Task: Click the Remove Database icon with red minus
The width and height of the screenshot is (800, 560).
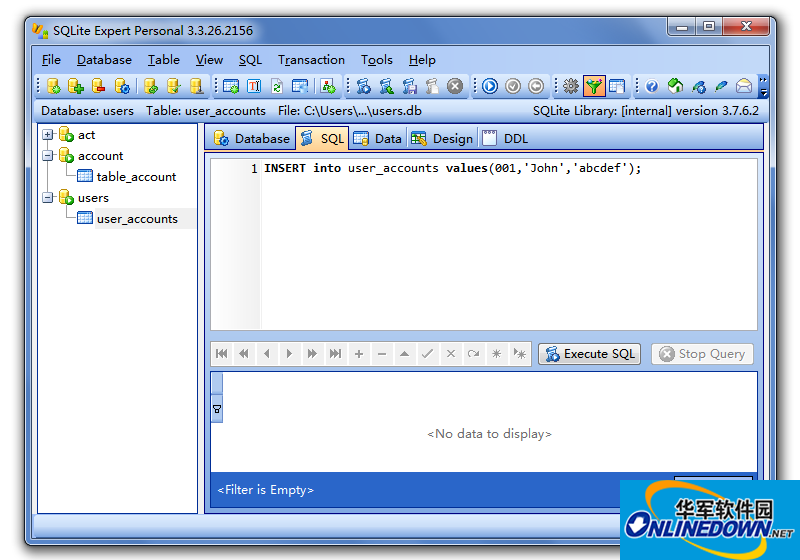Action: point(98,86)
